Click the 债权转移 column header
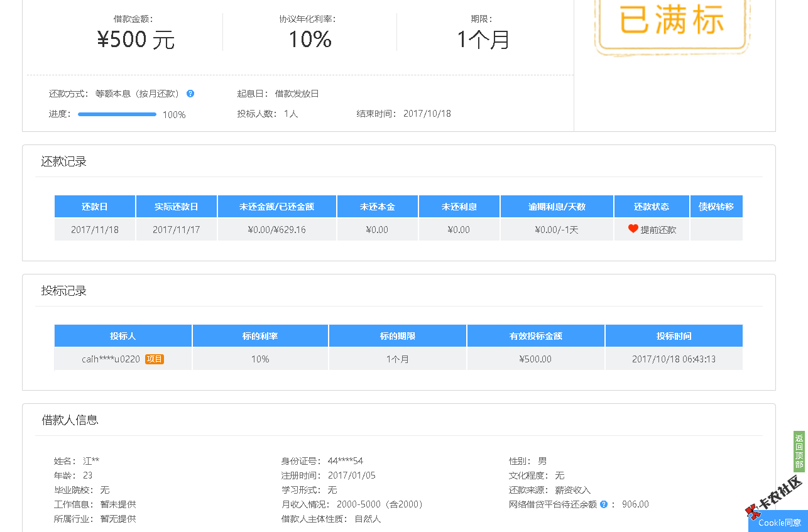The width and height of the screenshot is (808, 532). pyautogui.click(x=716, y=207)
